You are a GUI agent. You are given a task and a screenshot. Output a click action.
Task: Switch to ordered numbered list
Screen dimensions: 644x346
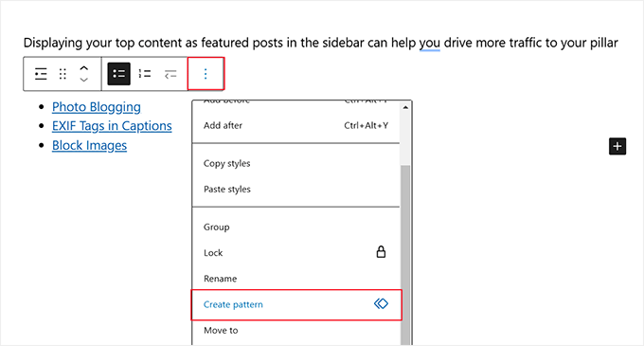pos(145,74)
